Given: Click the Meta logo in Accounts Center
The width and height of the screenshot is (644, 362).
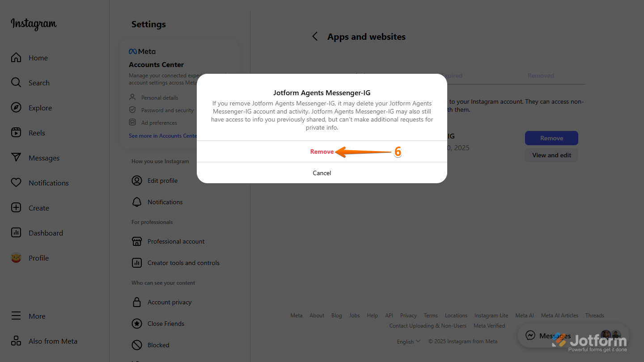Looking at the screenshot, I should pos(142,51).
